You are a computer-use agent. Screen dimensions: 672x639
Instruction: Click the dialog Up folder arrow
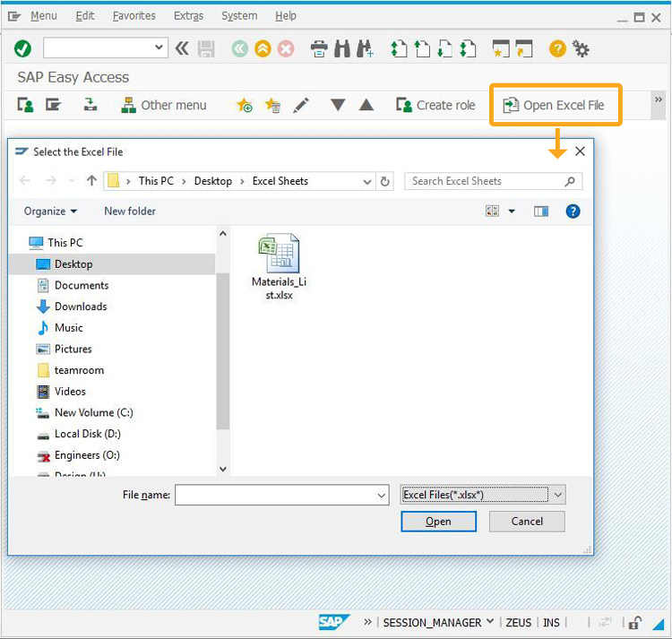coord(91,180)
